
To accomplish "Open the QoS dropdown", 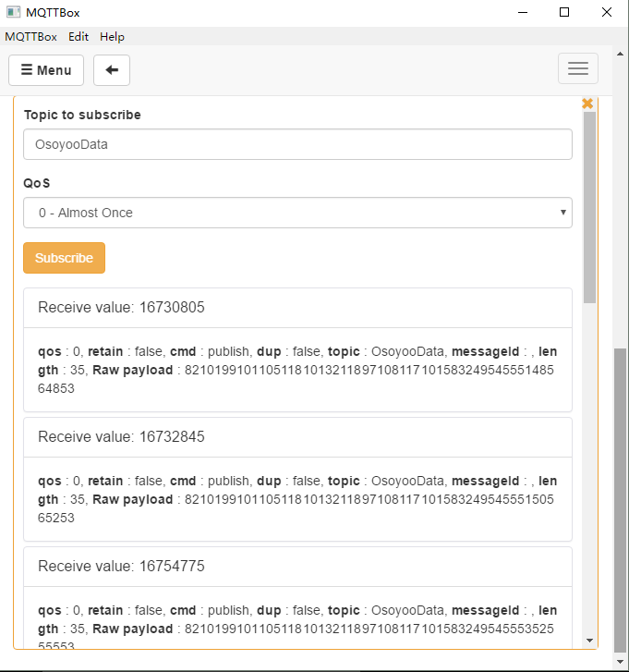I will [297, 213].
